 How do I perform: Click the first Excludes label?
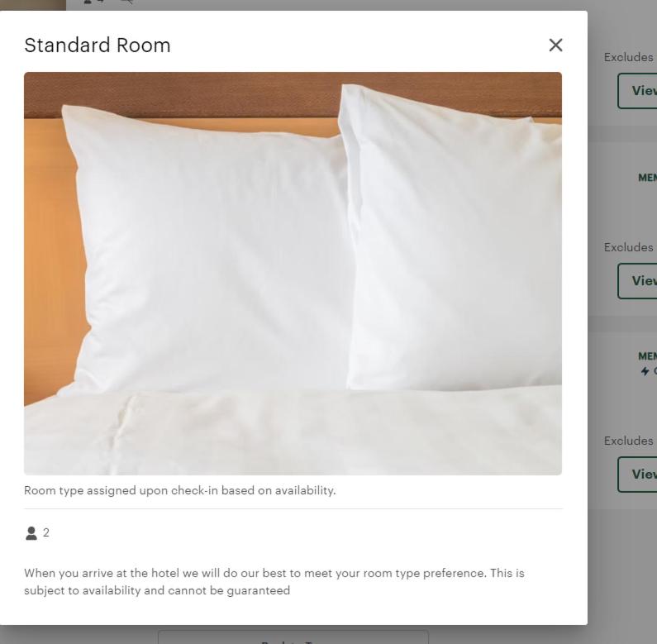630,57
